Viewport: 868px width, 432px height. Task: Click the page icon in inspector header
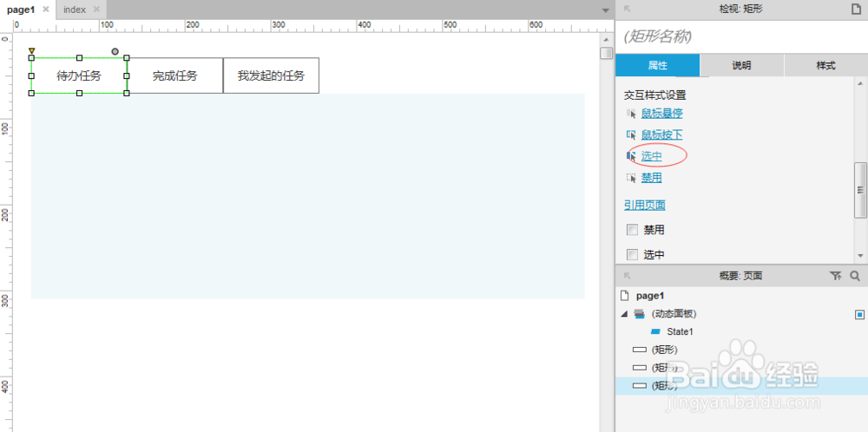(855, 9)
